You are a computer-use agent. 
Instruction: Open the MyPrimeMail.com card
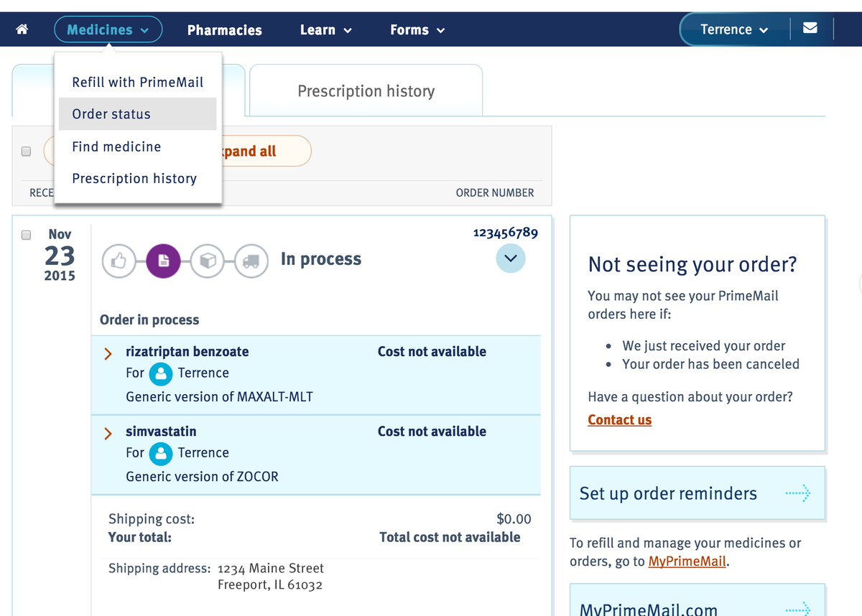click(x=697, y=600)
